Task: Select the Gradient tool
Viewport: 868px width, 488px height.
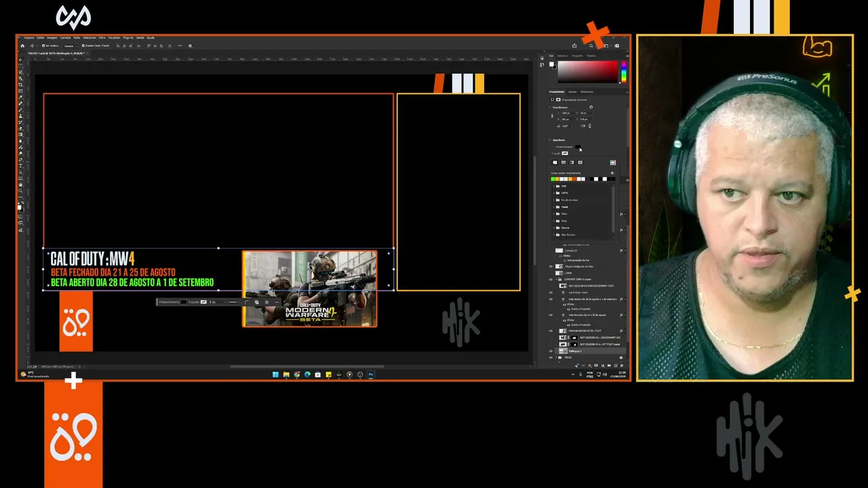Action: 20,134
